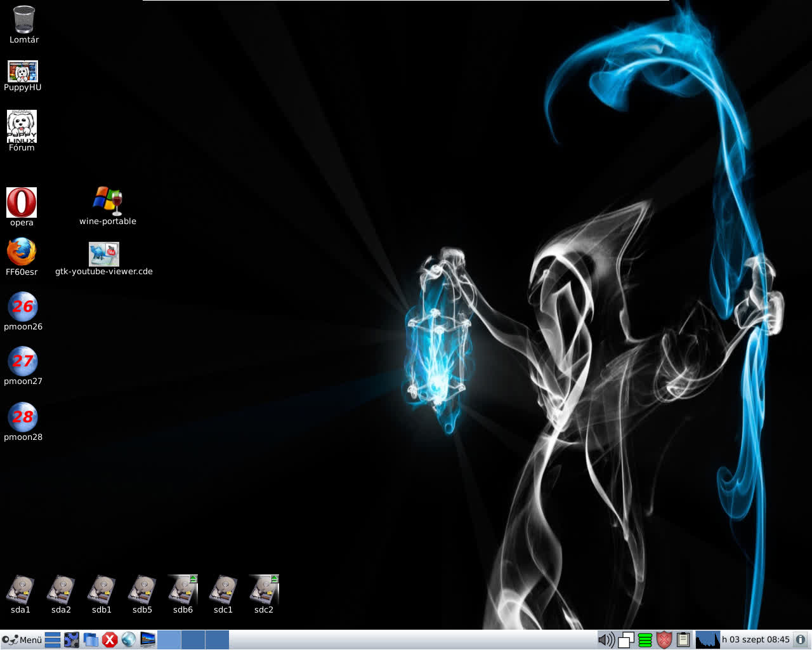Click the green stacked bars tray icon
Image resolution: width=812 pixels, height=650 pixels.
pyautogui.click(x=645, y=640)
